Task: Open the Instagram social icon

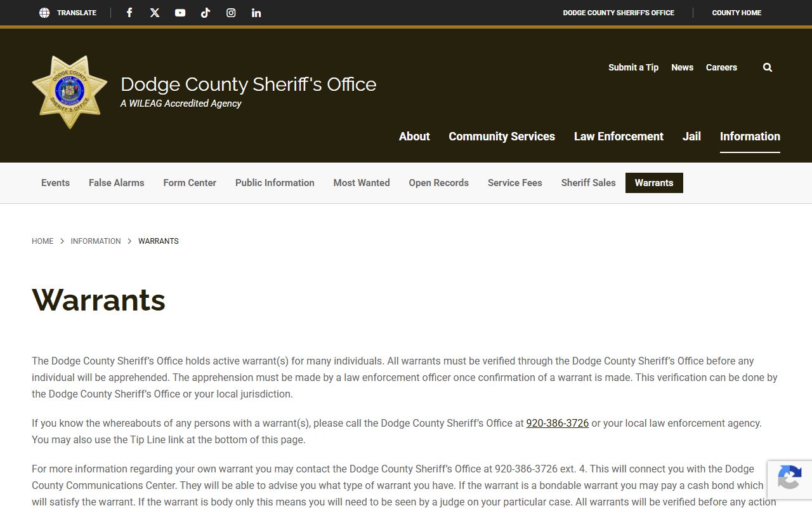Action: pyautogui.click(x=231, y=13)
